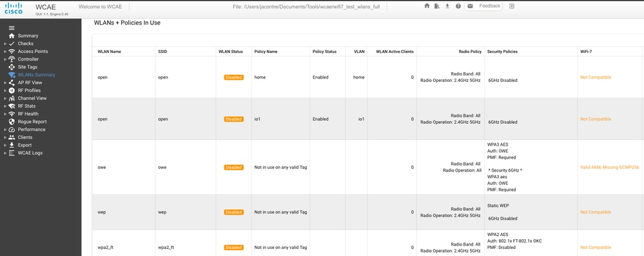Sort by the SSID column header

[162, 52]
